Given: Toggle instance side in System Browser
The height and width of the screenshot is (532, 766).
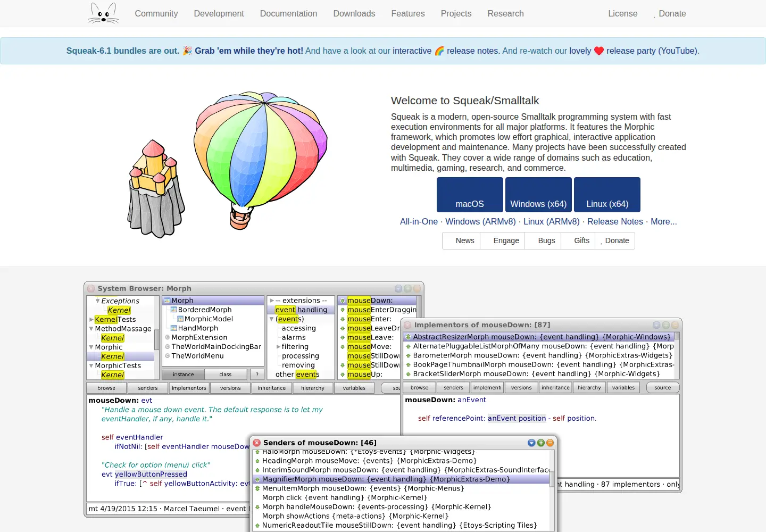Looking at the screenshot, I should point(184,375).
